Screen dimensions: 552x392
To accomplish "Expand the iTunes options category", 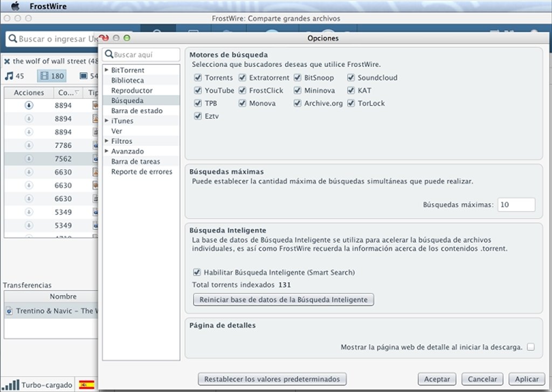I will click(107, 121).
